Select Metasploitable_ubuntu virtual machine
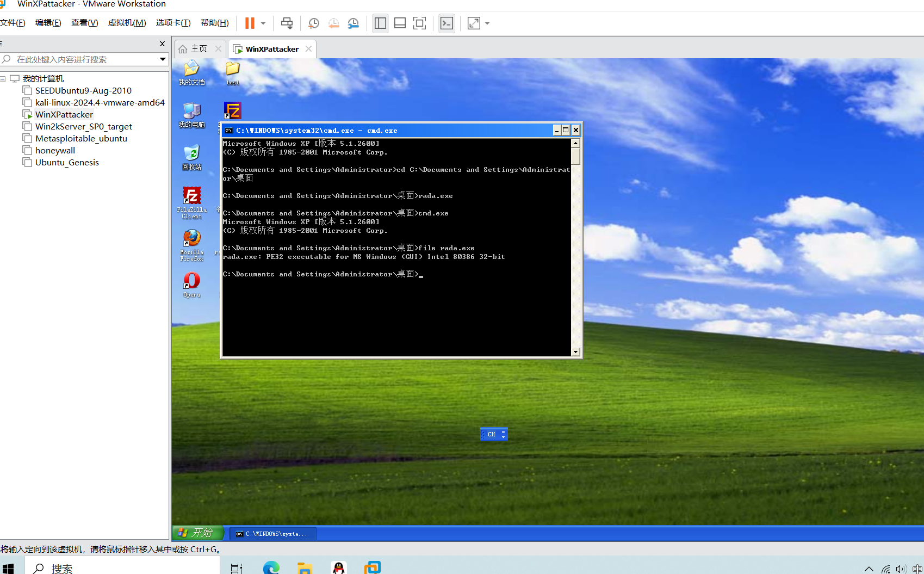 click(x=81, y=139)
